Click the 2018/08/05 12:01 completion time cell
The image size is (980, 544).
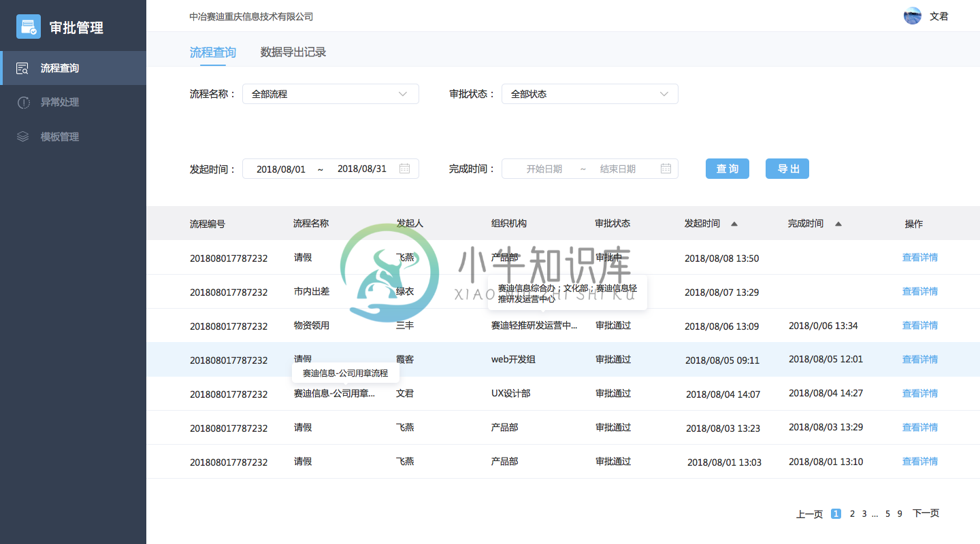click(826, 360)
